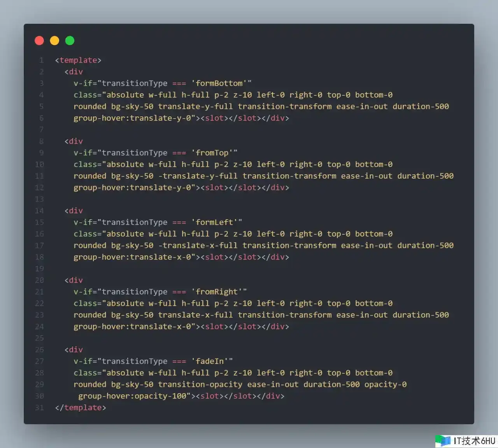This screenshot has height=448, width=498.
Task: Click line number 8 in the gutter
Action: click(x=41, y=141)
